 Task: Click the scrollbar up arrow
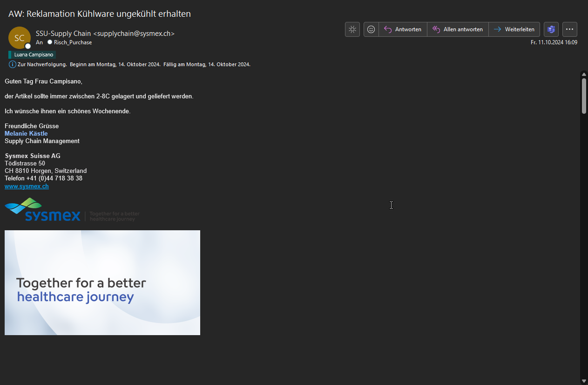pyautogui.click(x=584, y=74)
